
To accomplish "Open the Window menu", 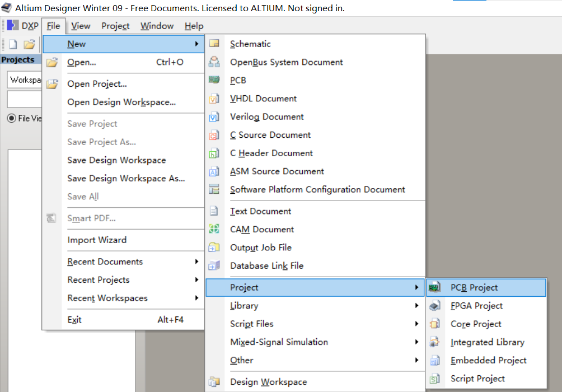I will 157,26.
